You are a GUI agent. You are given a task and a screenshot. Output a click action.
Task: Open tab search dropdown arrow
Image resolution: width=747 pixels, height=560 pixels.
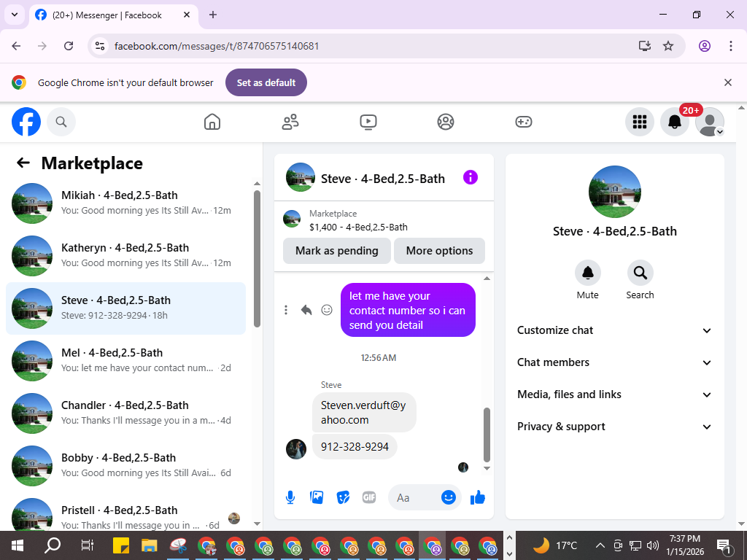[x=15, y=15]
